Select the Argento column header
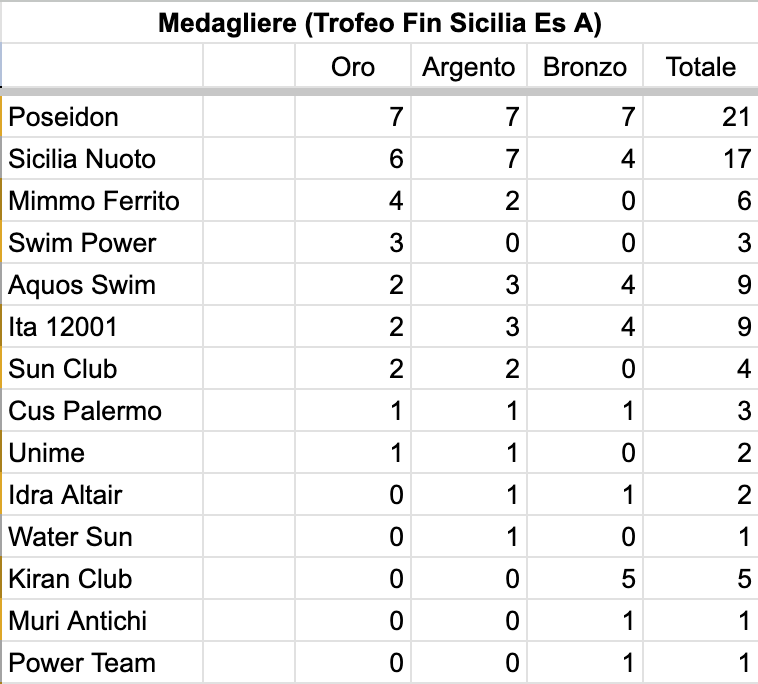The width and height of the screenshot is (758, 684). click(468, 66)
